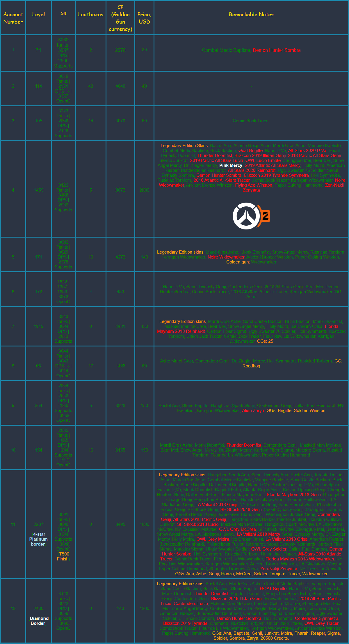Click the Overwatch 2 logo in account 4 notes

251,216
